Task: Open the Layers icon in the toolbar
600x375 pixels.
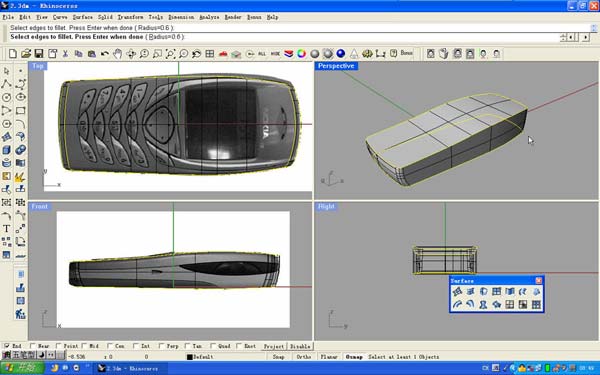Action: [x=289, y=54]
